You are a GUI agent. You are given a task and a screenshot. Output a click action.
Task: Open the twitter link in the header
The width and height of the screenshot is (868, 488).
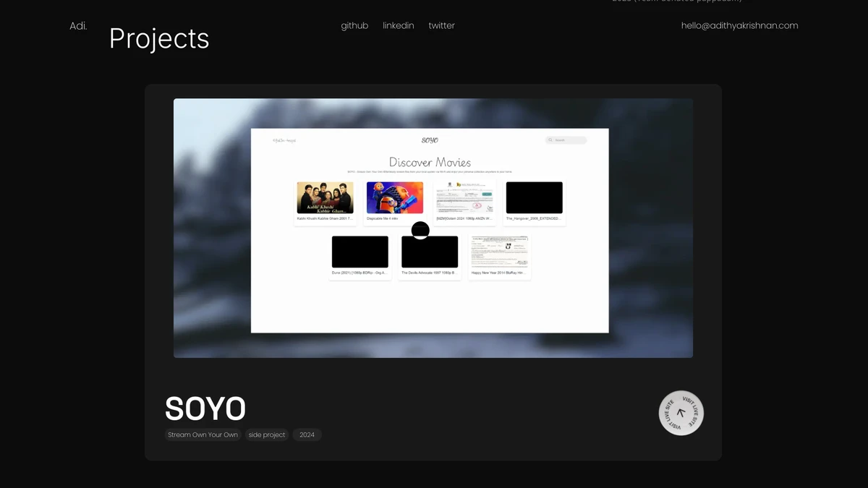[441, 25]
